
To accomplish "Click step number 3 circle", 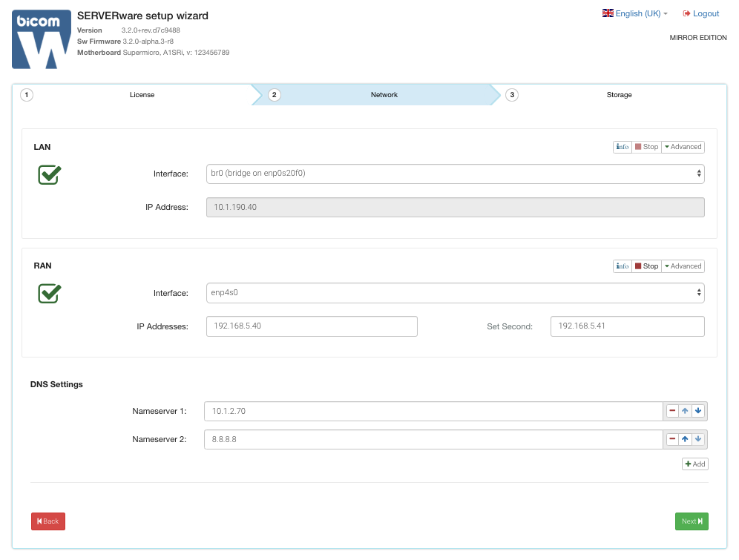I will coord(512,95).
